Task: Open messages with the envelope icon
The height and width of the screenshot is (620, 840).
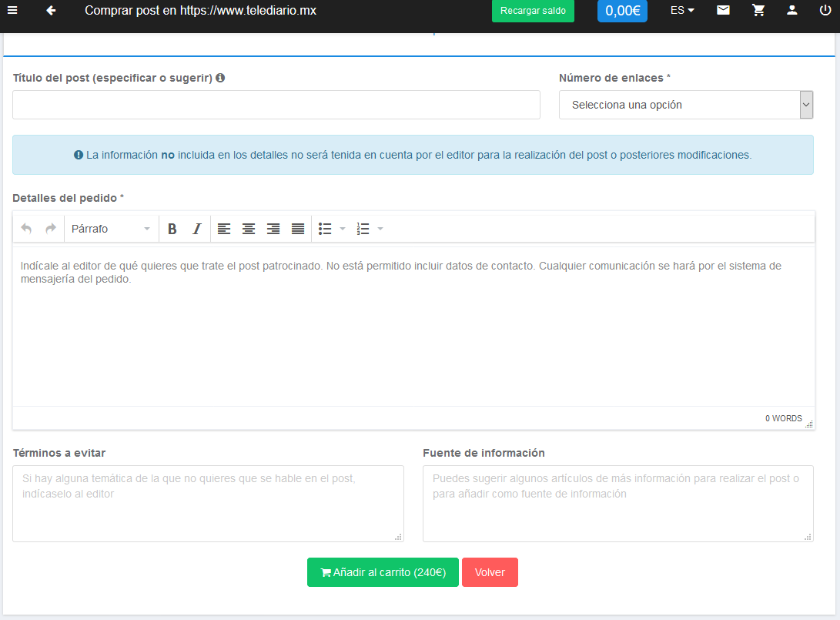Action: pos(723,11)
